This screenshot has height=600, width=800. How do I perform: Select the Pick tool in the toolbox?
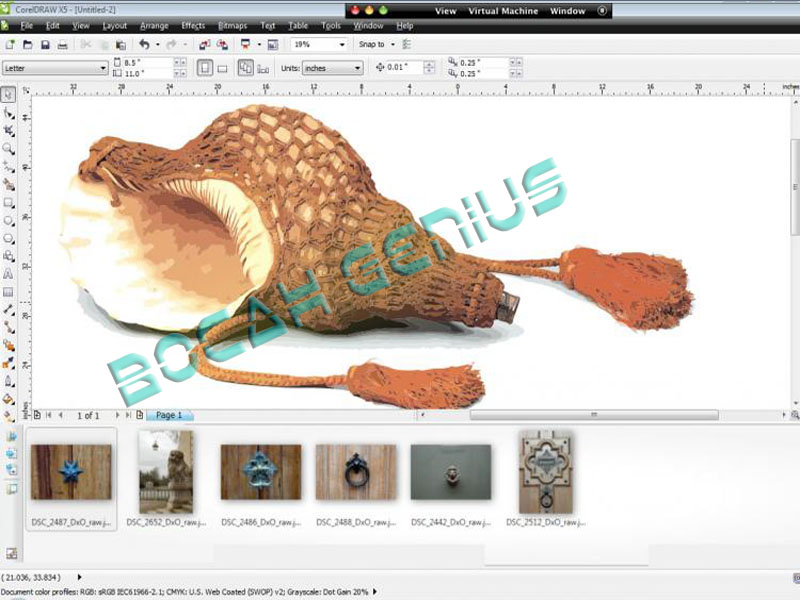(9, 94)
